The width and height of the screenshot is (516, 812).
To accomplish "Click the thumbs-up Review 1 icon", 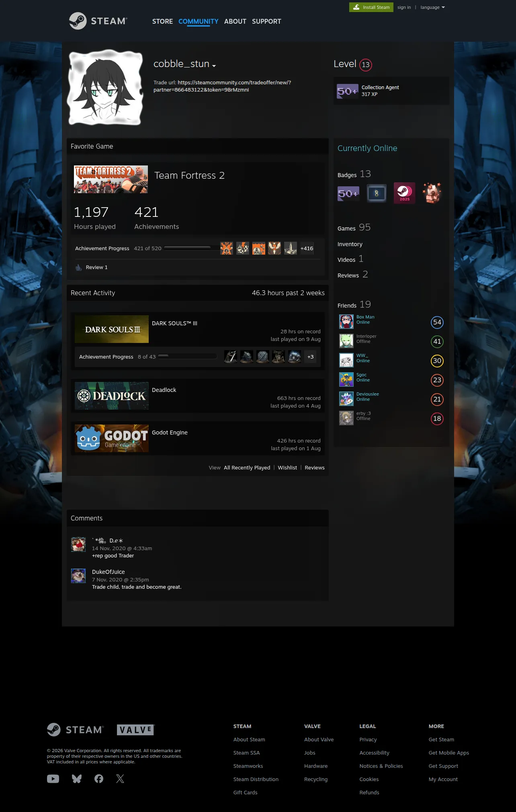I will tap(79, 267).
